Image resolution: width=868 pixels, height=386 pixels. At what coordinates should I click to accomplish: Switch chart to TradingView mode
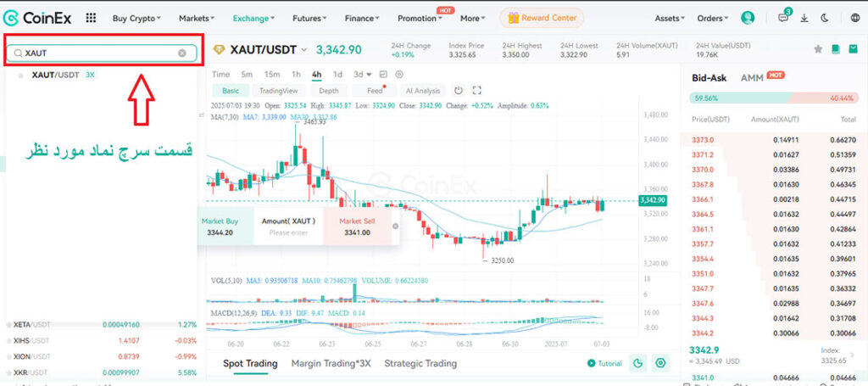tap(278, 91)
